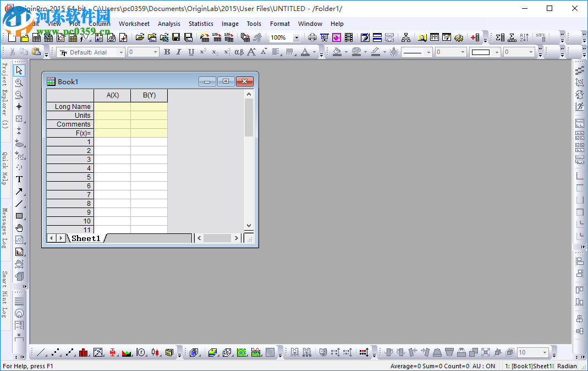Select the Text tool (T) in the left toolbar

(x=19, y=179)
